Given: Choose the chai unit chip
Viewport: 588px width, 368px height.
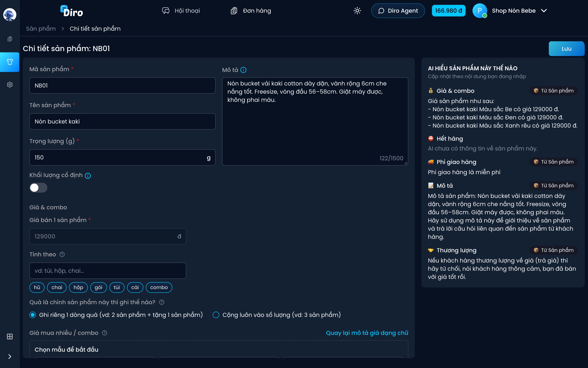Looking at the screenshot, I should pos(57,287).
